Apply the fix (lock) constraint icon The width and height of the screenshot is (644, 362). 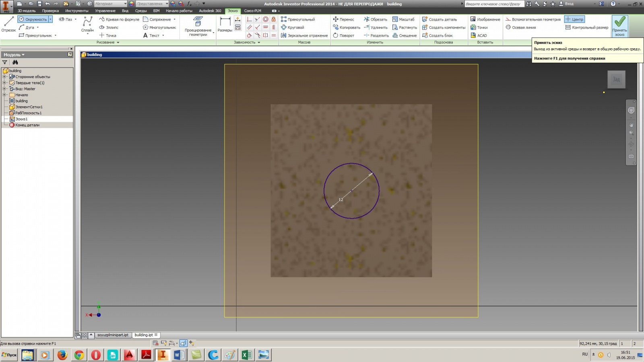(274, 19)
